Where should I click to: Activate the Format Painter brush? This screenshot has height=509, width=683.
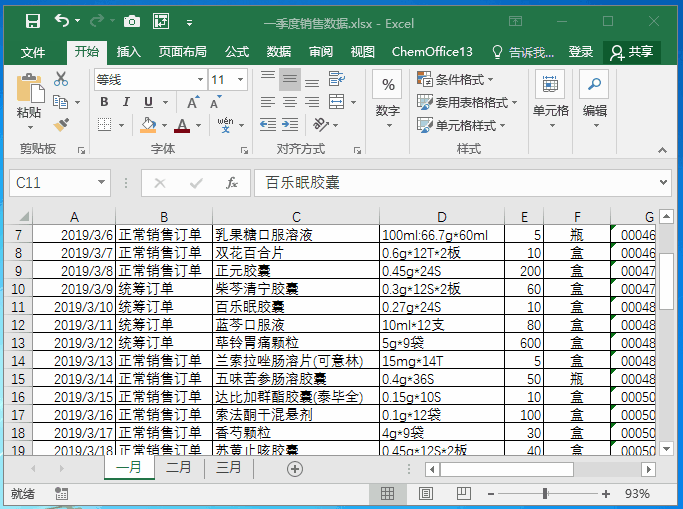point(61,125)
